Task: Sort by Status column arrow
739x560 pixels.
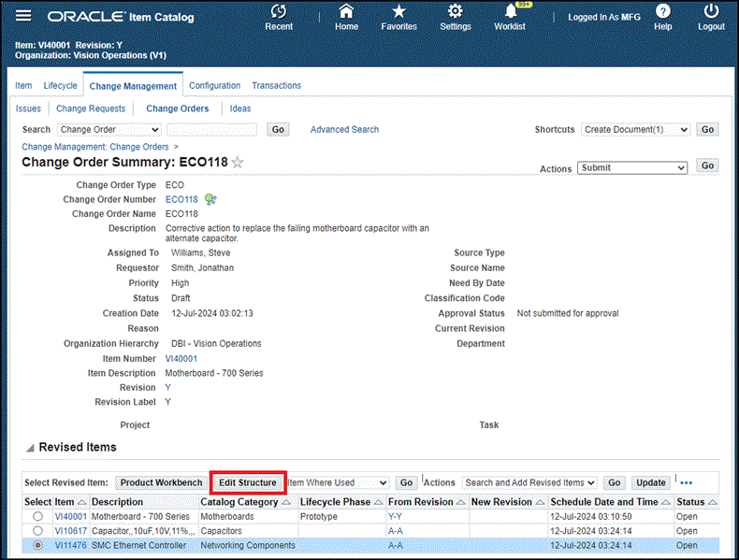Action: [x=713, y=503]
